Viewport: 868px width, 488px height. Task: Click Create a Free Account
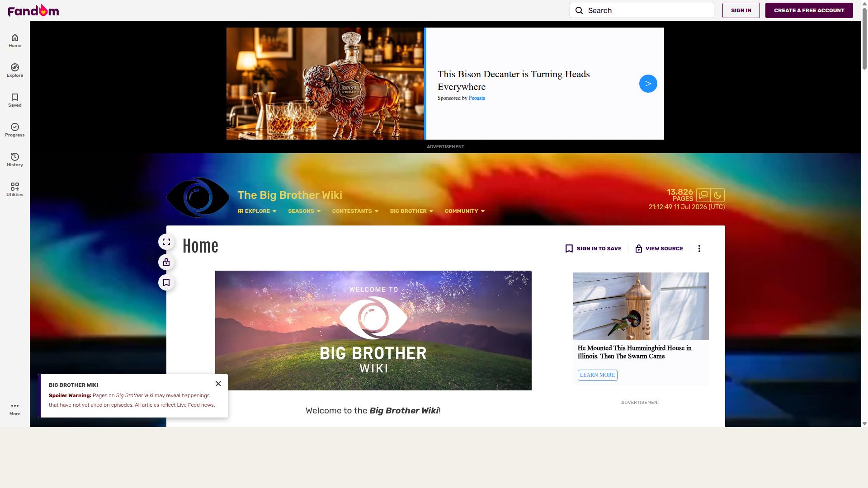click(809, 10)
